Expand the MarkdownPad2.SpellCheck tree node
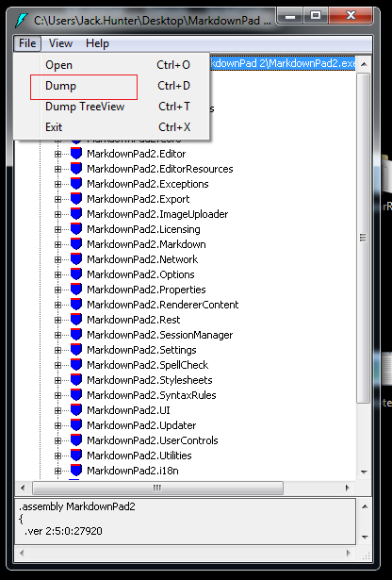392x580 pixels. 57,366
